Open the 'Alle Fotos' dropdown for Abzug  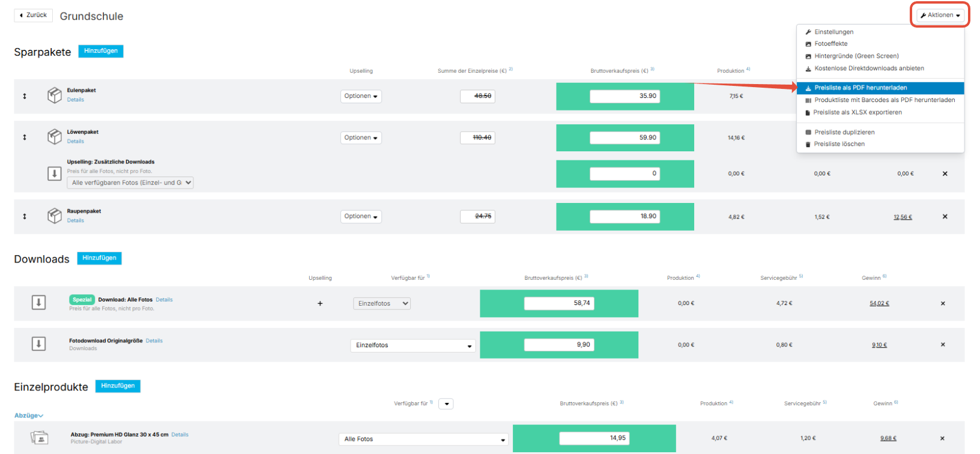(x=424, y=439)
